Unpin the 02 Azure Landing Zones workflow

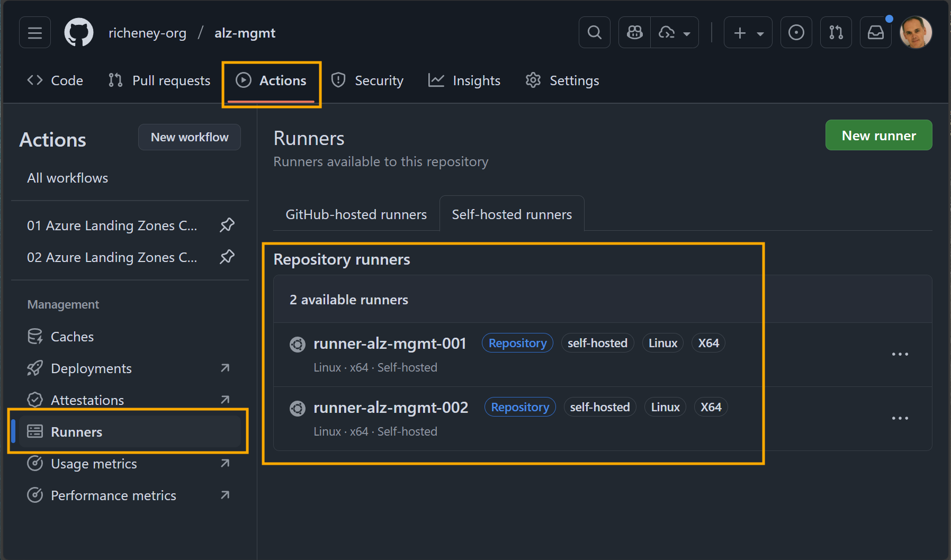[x=227, y=257]
